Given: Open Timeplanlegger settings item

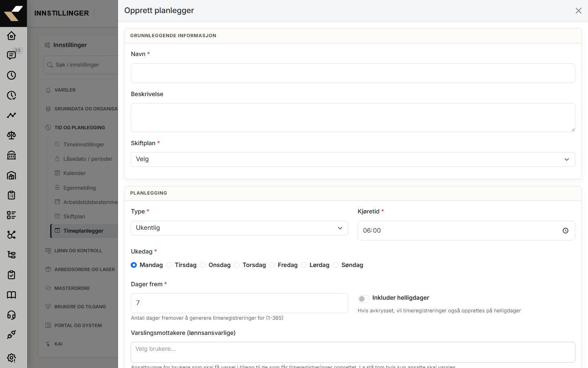Looking at the screenshot, I should (x=85, y=231).
